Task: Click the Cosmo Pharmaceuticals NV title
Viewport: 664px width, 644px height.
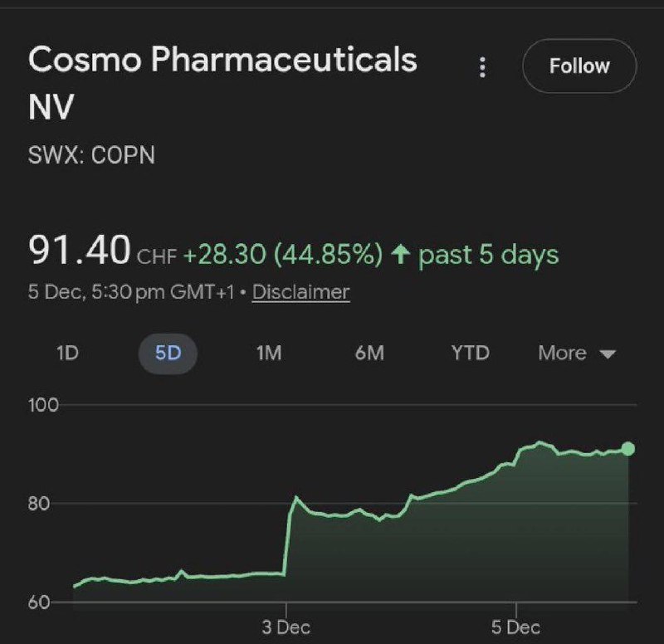Action: pyautogui.click(x=222, y=82)
